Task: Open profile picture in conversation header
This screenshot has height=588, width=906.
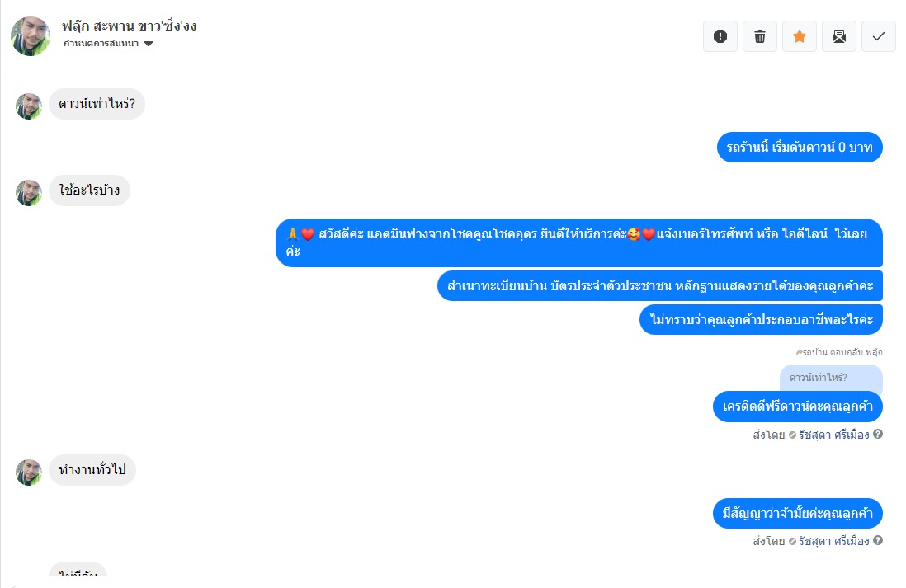Action: click(x=31, y=35)
